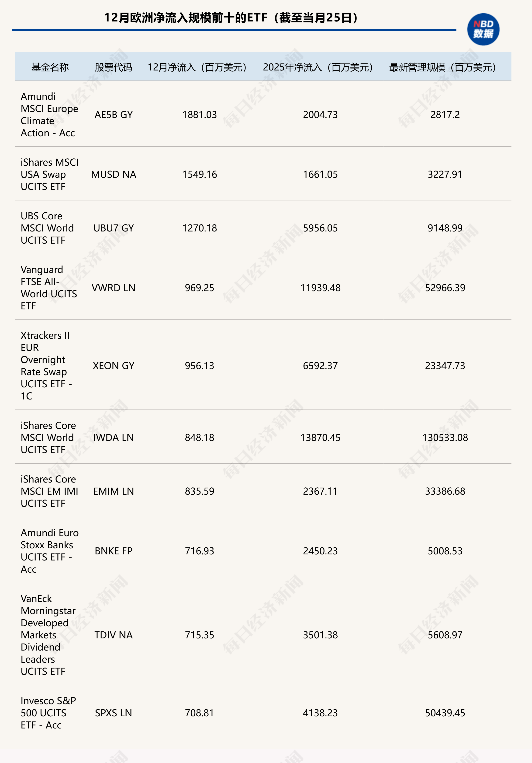Click the 130533.08 assets value
532x763 pixels.
[x=445, y=438]
